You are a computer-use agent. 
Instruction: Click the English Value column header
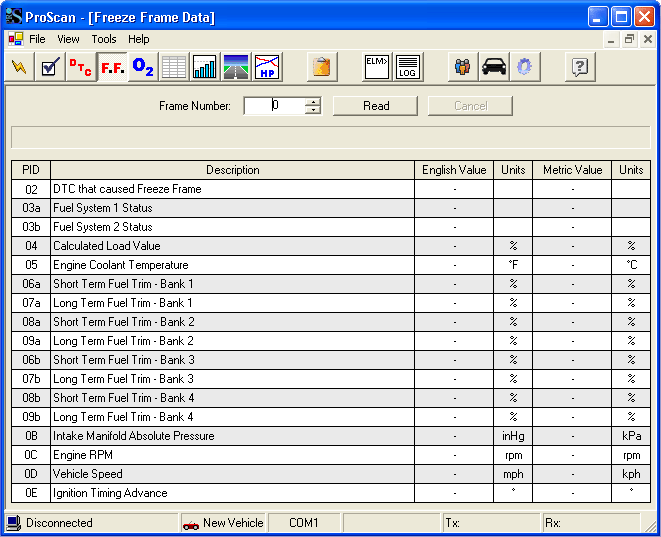coord(454,170)
